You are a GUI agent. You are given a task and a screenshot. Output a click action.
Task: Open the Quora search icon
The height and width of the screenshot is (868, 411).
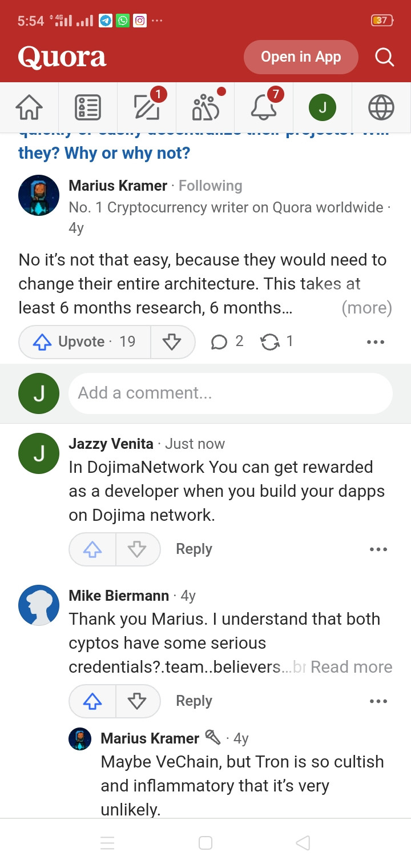[384, 57]
